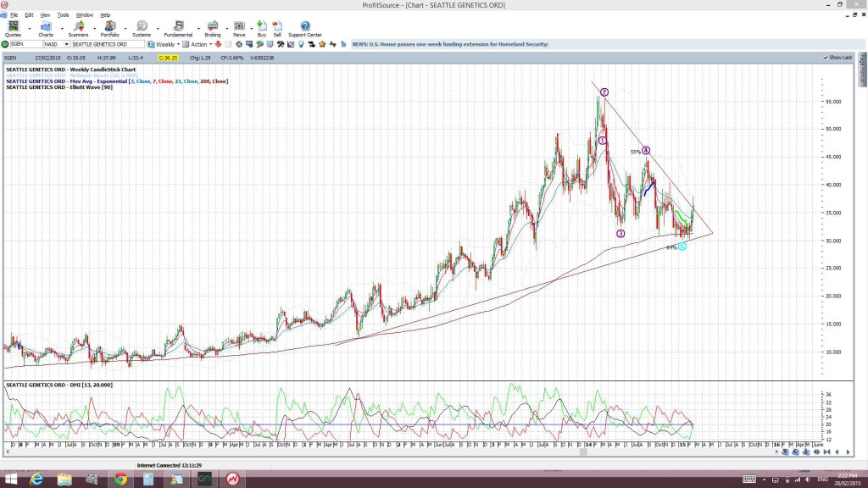
Task: Open the Broking tool
Action: (x=213, y=29)
